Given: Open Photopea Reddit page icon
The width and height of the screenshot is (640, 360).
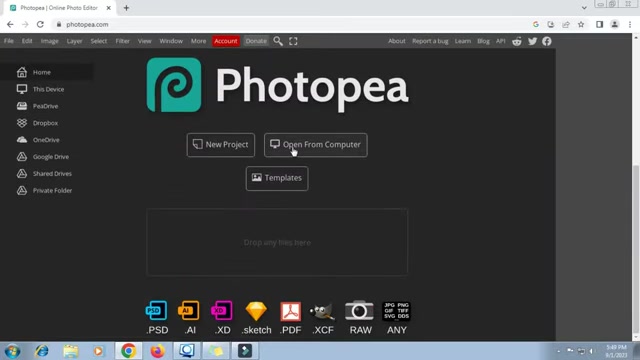Looking at the screenshot, I should (517, 41).
